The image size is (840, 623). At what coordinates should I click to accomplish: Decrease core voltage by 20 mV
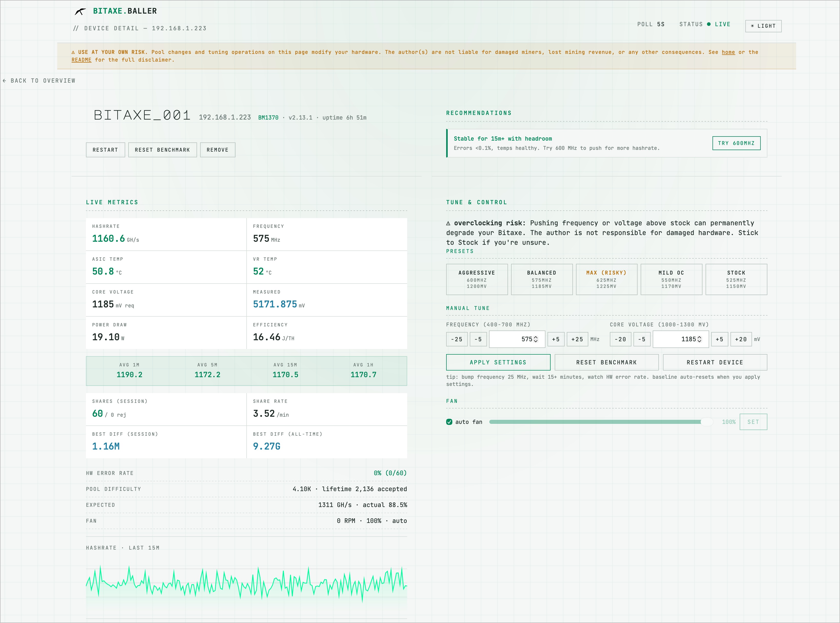(x=620, y=339)
